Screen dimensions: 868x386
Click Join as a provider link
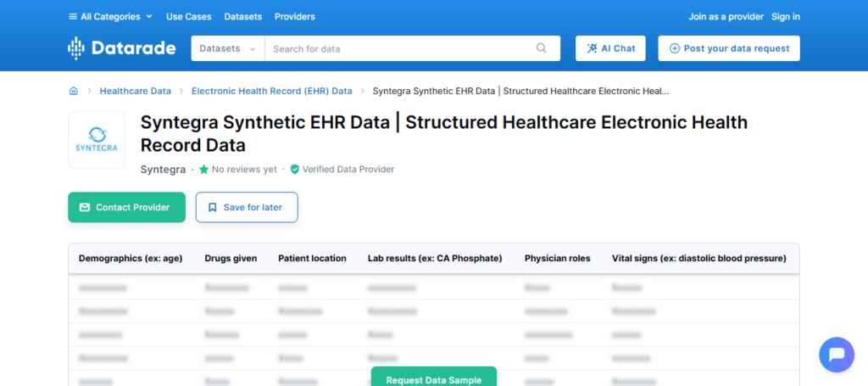click(726, 17)
